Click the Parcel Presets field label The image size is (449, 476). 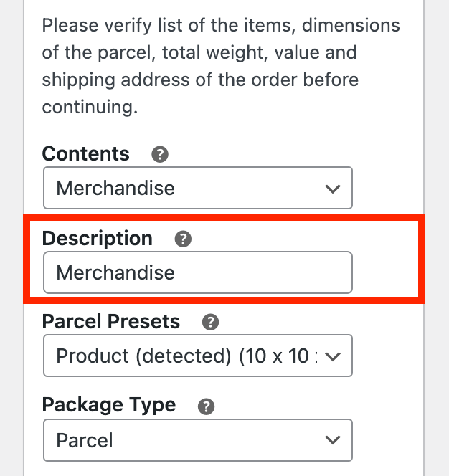[x=111, y=322]
